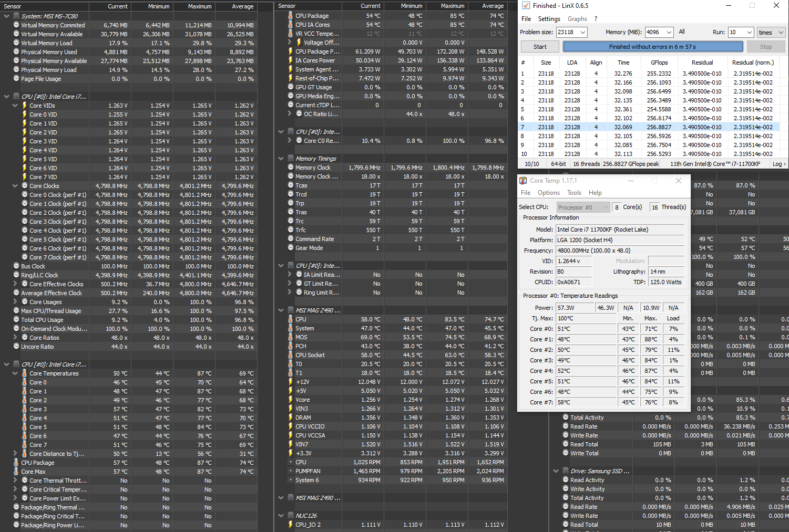This screenshot has height=532, width=789.
Task: Collapse the Core Temperatures group
Action: point(15,373)
